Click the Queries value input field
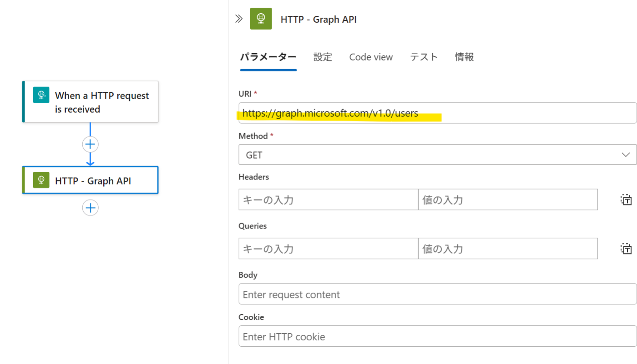This screenshot has height=364, width=637. pyautogui.click(x=508, y=249)
